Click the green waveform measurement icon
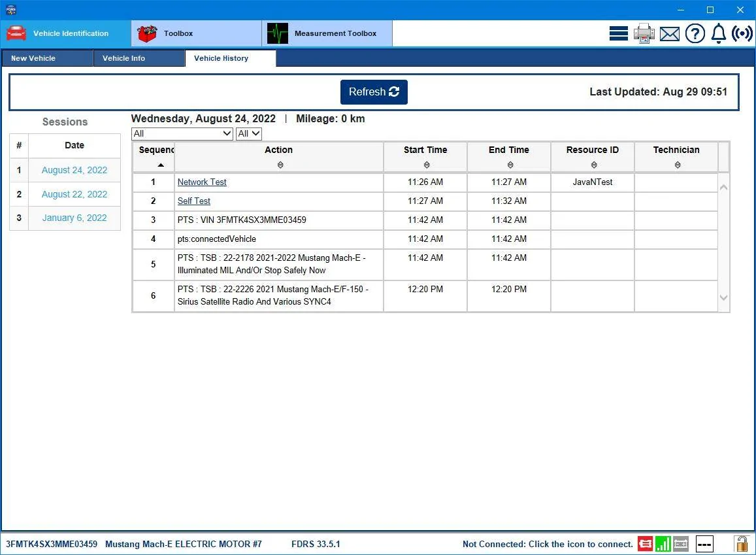This screenshot has height=555, width=756. point(277,33)
